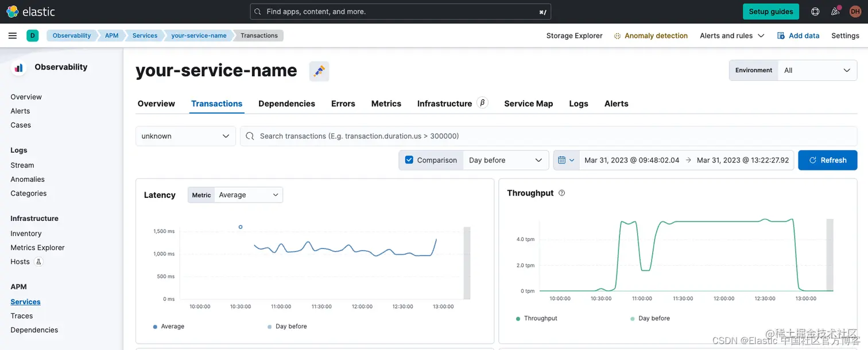Open the DH user avatar menu

pyautogui.click(x=855, y=11)
